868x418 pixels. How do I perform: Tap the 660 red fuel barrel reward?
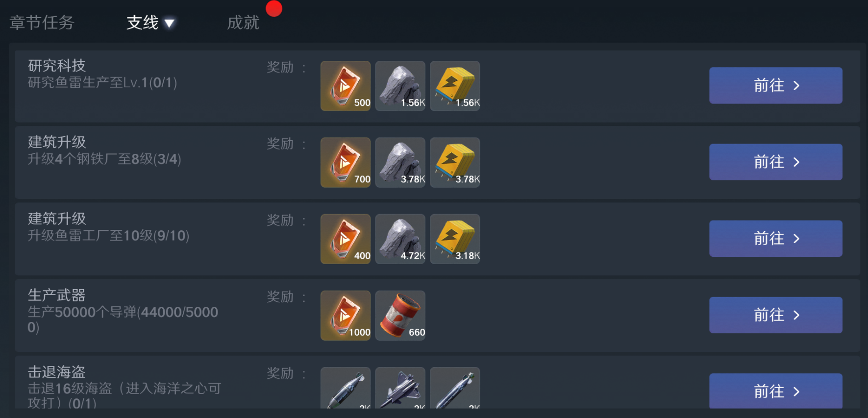400,316
